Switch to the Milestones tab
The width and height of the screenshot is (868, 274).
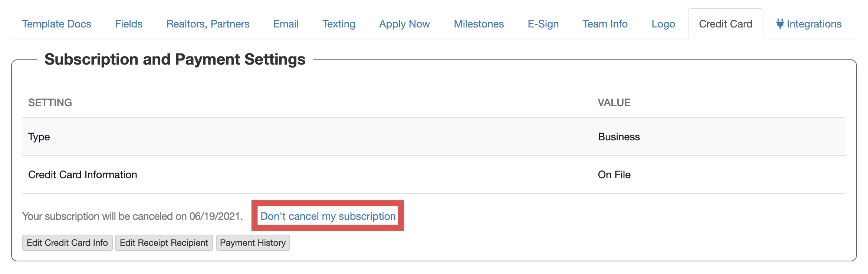coord(479,24)
